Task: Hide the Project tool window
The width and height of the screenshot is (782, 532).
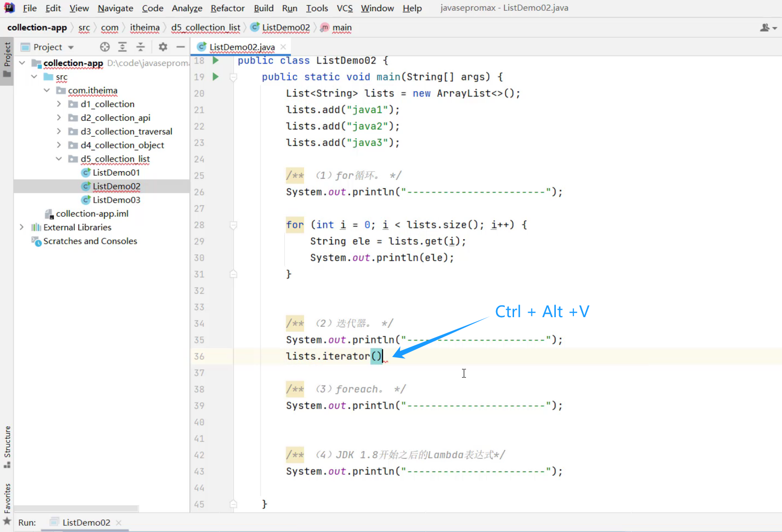Action: tap(181, 47)
